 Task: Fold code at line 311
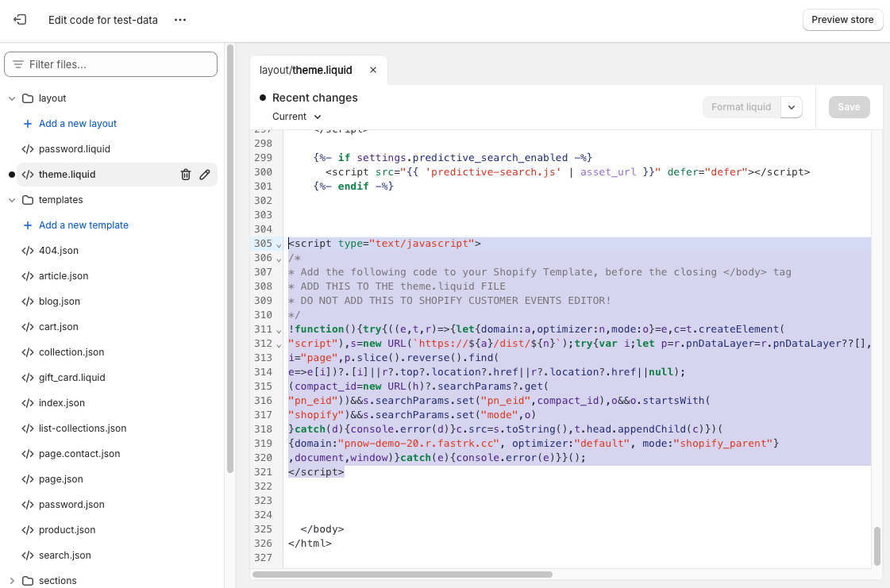[279, 331]
